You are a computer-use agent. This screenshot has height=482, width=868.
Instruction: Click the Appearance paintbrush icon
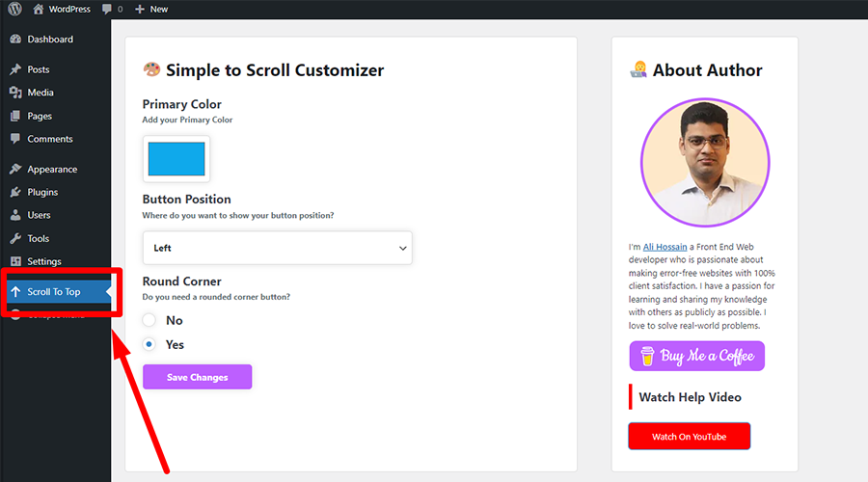[15, 169]
